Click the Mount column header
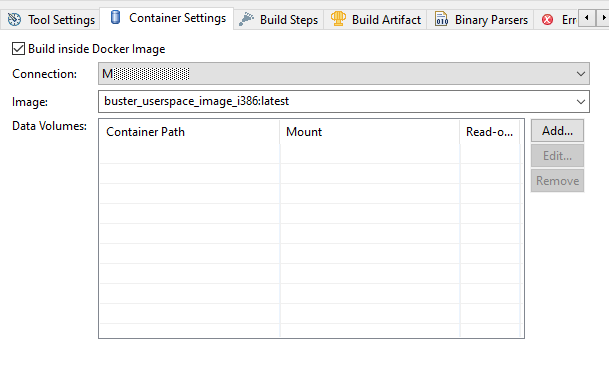The image size is (609, 392). (370, 132)
